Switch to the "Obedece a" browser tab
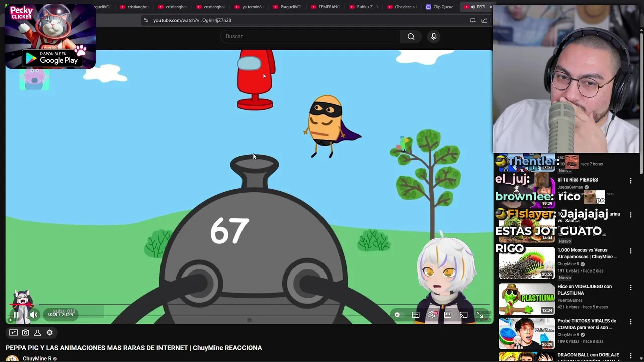This screenshot has height=362, width=644. pyautogui.click(x=401, y=7)
